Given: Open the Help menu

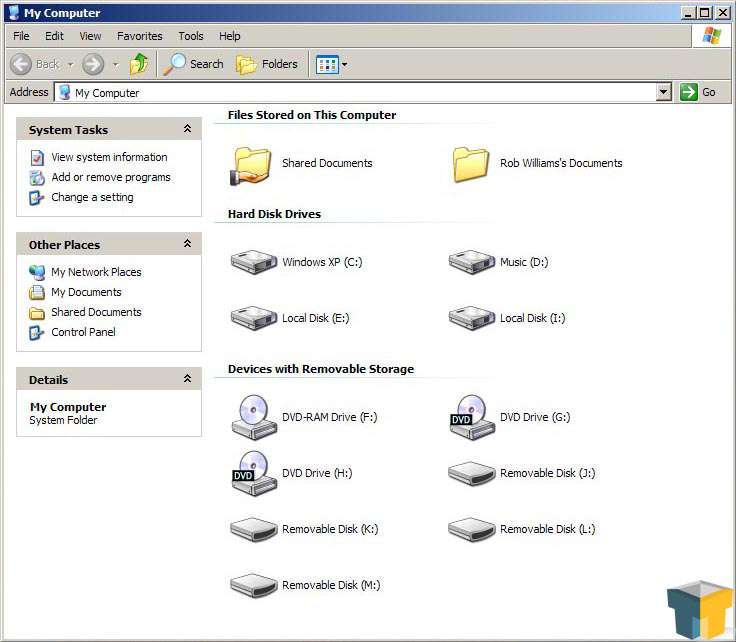Looking at the screenshot, I should click(230, 36).
